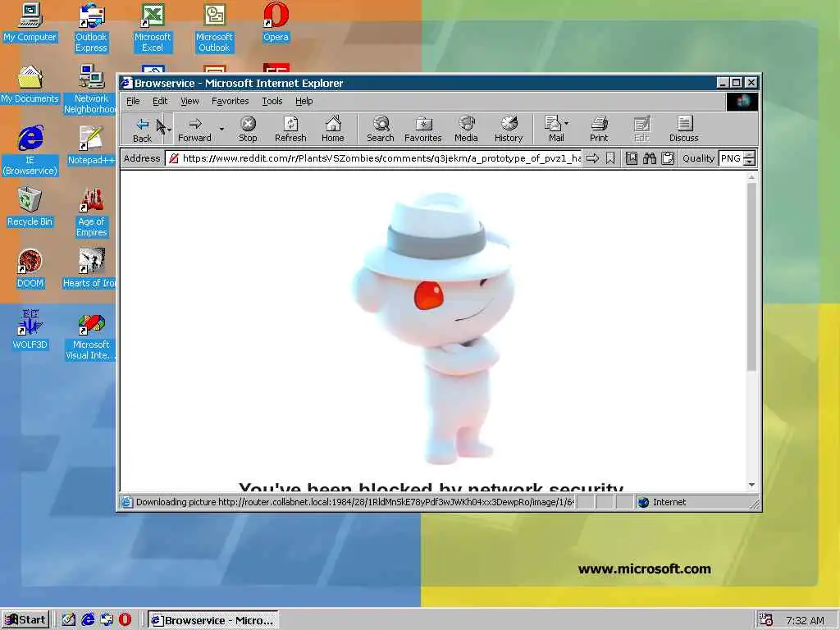Click the system tray clock 7:32 AM
The image size is (840, 630).
pos(805,620)
